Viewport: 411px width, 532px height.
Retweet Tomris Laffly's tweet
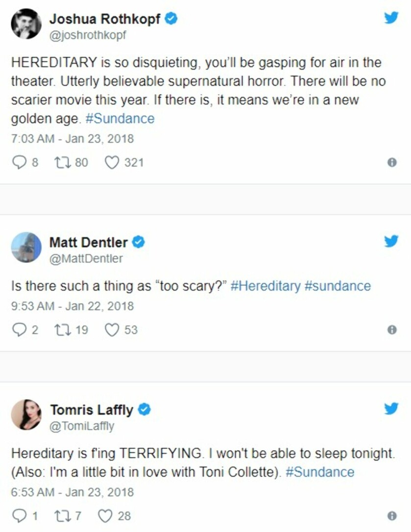coord(63,516)
